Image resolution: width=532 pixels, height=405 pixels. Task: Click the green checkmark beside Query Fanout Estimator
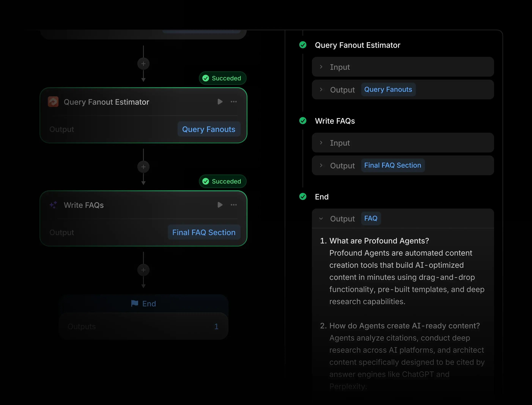303,45
